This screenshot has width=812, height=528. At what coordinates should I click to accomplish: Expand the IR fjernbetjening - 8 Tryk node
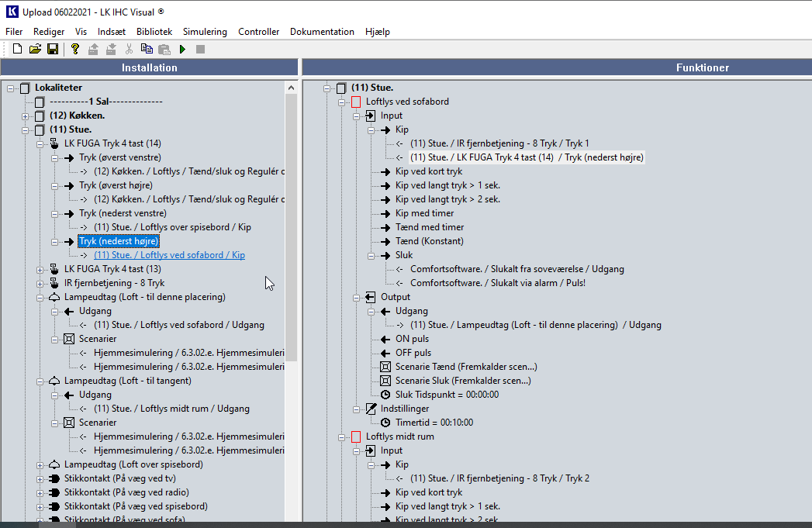pyautogui.click(x=40, y=283)
